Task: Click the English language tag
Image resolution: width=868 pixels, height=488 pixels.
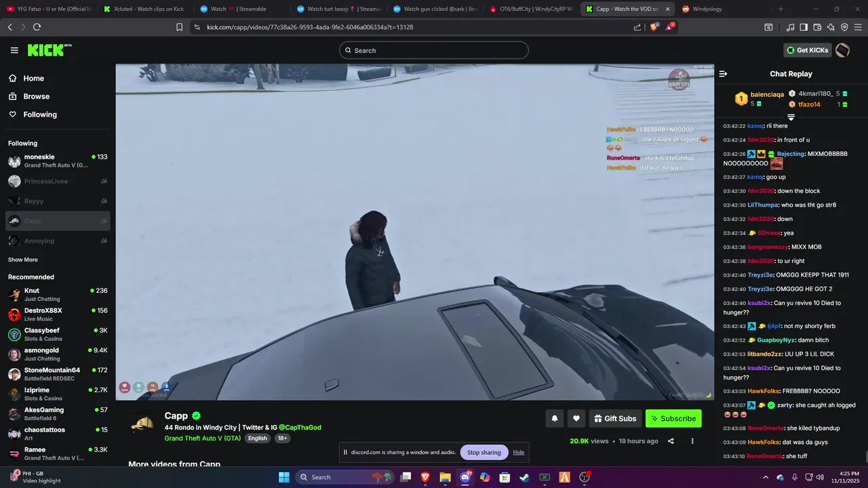Action: click(257, 439)
